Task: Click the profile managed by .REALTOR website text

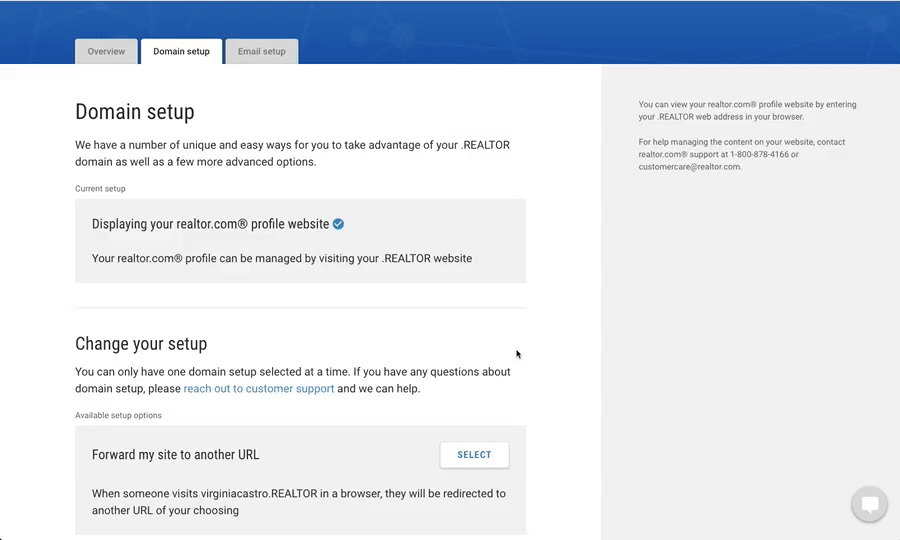Action: click(282, 258)
